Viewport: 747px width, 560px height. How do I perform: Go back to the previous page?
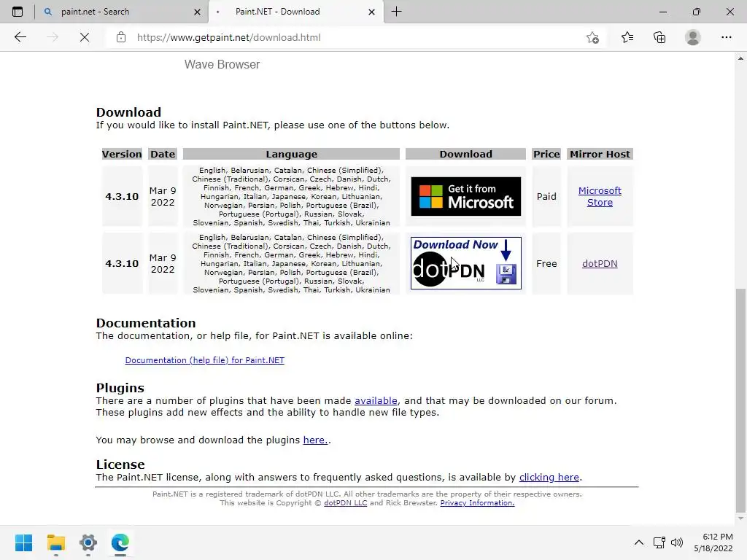pos(20,37)
